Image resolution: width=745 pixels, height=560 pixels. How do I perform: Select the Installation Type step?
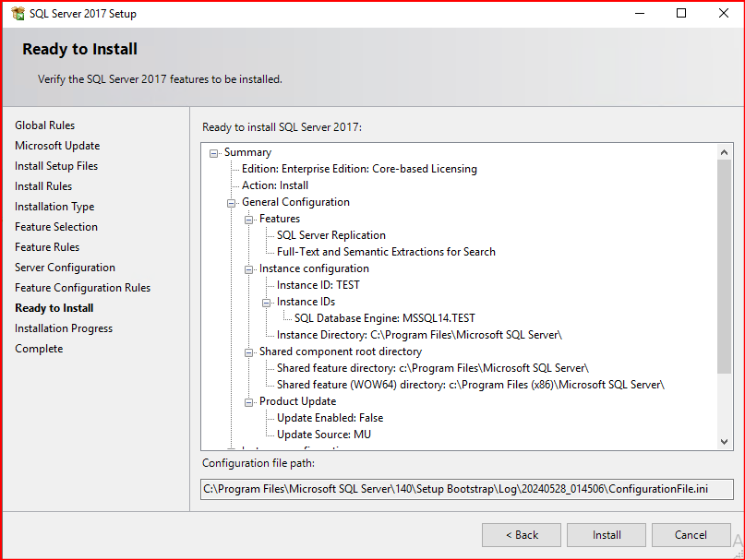(x=54, y=207)
